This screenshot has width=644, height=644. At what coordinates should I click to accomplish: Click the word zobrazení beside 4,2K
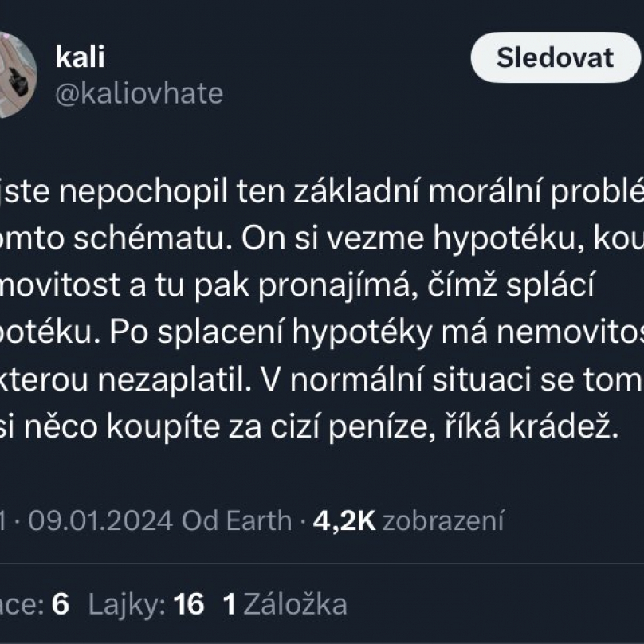point(443,520)
